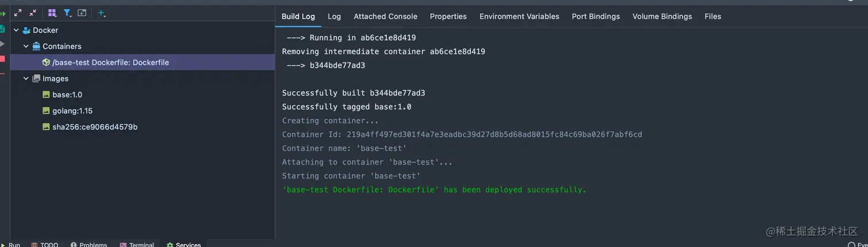Click the Add Service plus icon
Viewport: 868px width, 247px height.
coord(102,13)
